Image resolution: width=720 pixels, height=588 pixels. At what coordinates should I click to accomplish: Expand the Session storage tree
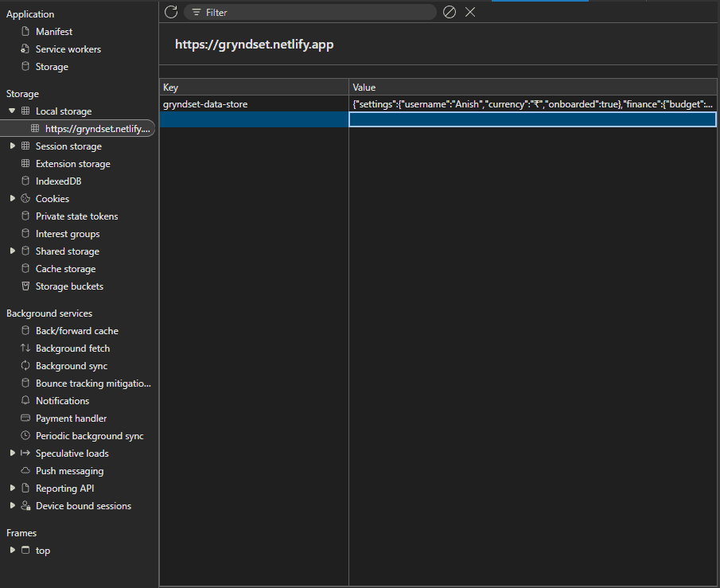(12, 146)
